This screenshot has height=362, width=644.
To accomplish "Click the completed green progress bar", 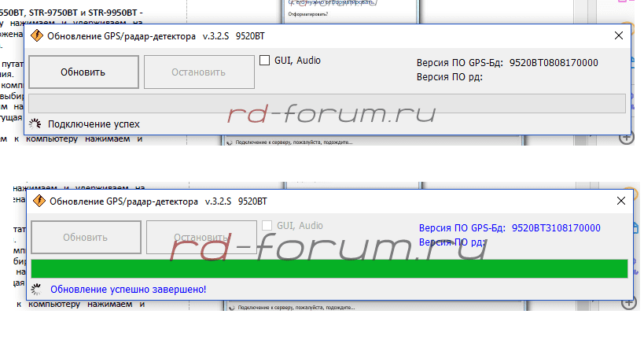I will (x=329, y=268).
